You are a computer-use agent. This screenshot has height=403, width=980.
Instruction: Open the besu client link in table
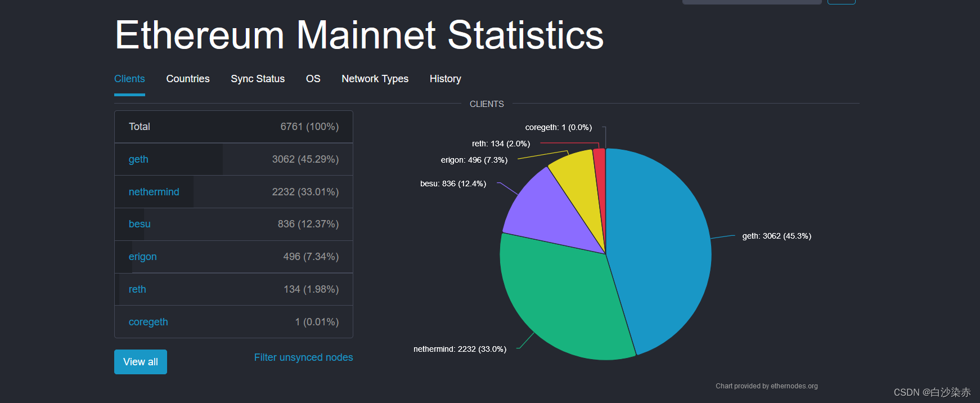click(140, 224)
